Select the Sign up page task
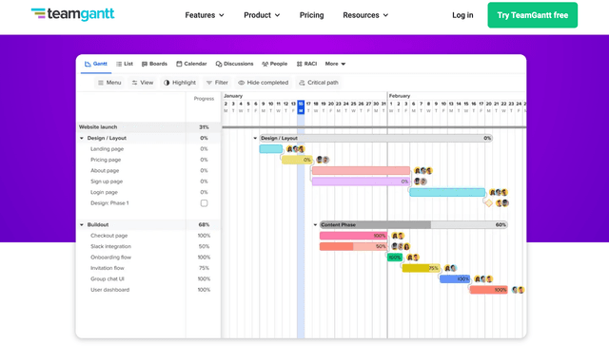Screen dimensions: 609x364 point(107,182)
